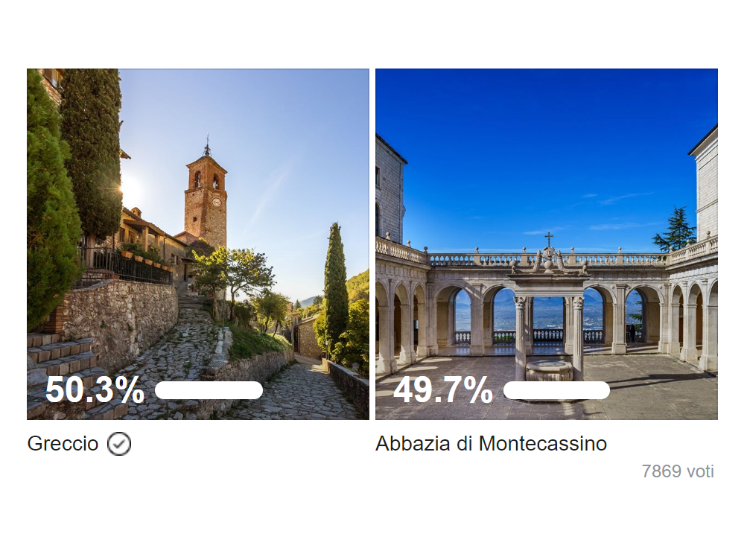This screenshot has width=747, height=560.
Task: Select the Abbazia di Montecassino photo
Action: (547, 244)
